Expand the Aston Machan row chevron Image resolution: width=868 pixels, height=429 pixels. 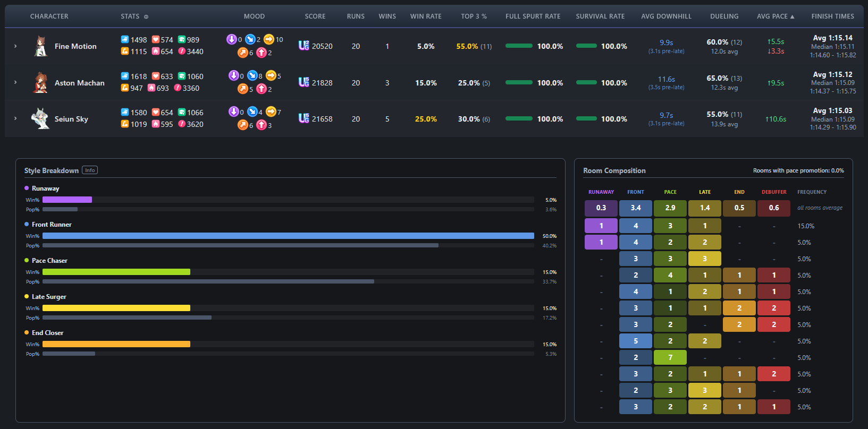(x=15, y=82)
